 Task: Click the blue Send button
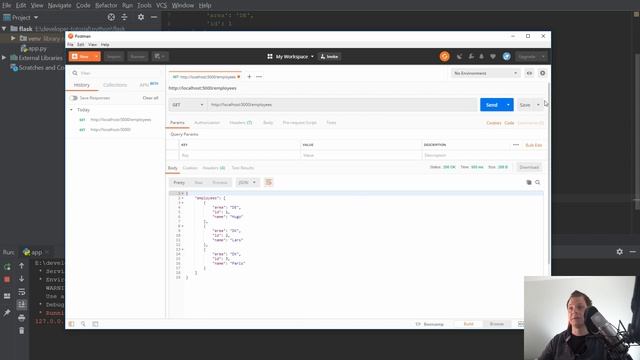(x=492, y=105)
